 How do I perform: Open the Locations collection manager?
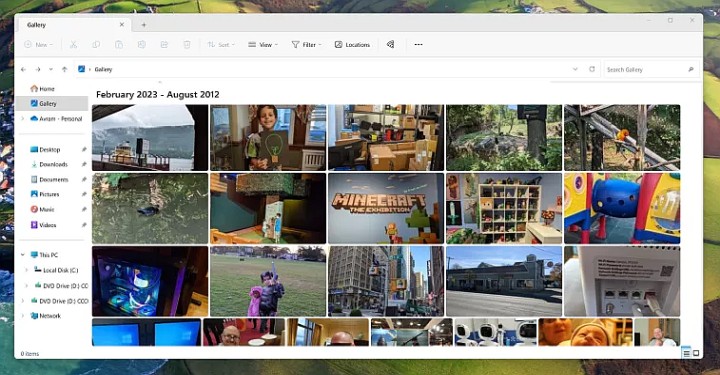(x=352, y=45)
